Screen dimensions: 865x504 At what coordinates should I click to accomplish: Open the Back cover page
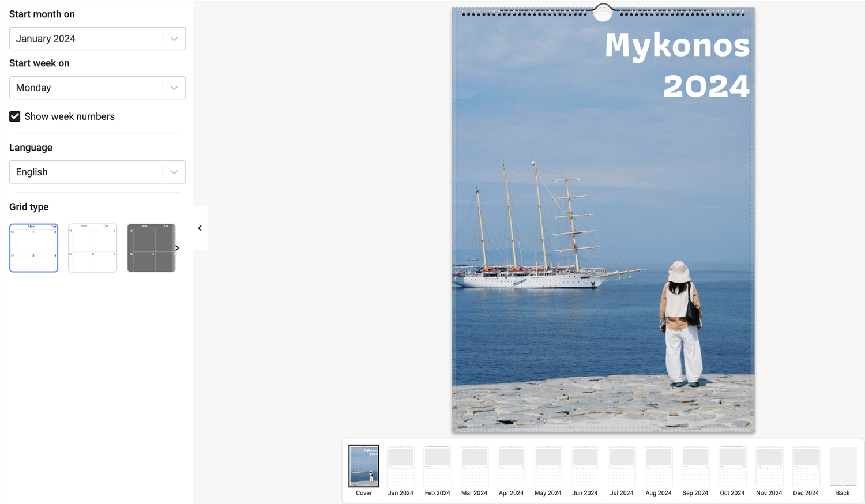pos(843,471)
